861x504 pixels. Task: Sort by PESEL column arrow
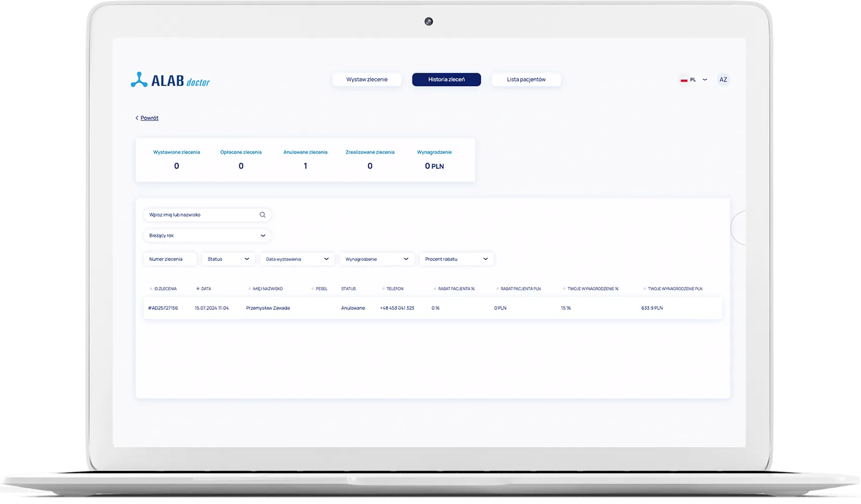pos(312,289)
